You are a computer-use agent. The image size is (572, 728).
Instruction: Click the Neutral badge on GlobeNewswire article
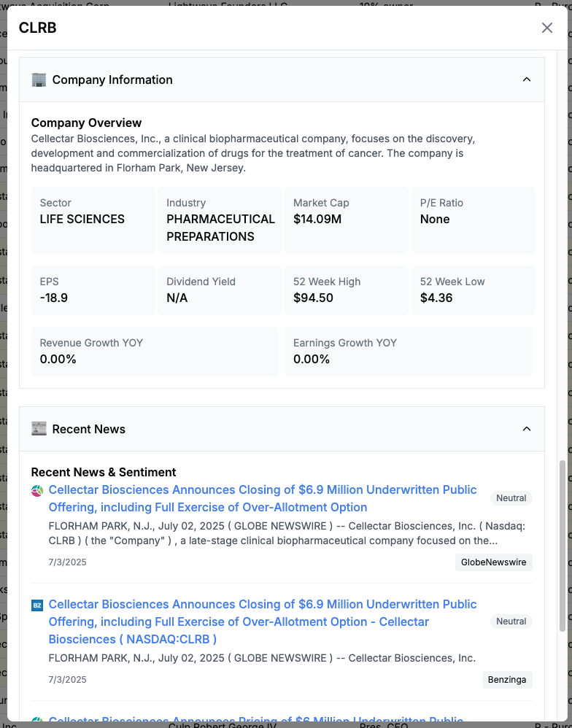511,498
